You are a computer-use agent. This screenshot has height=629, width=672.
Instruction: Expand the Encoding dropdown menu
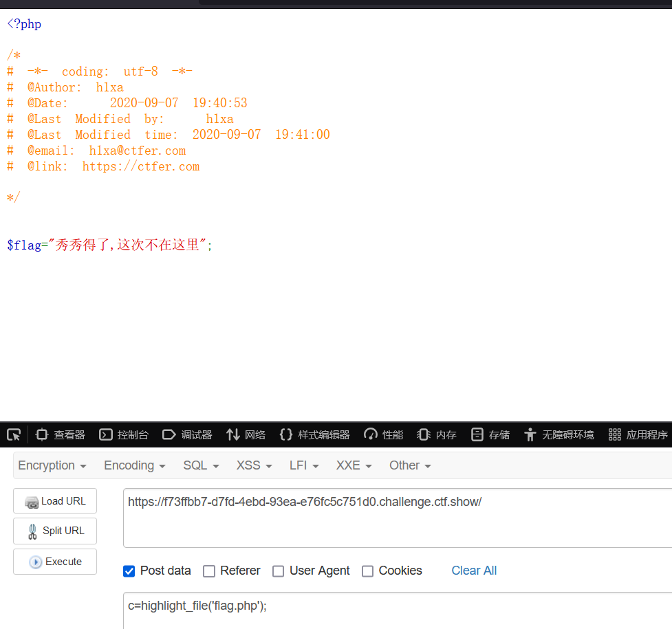(135, 465)
